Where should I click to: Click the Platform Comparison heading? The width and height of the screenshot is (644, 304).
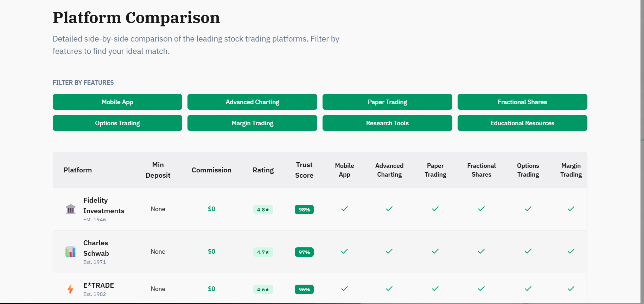point(136,18)
